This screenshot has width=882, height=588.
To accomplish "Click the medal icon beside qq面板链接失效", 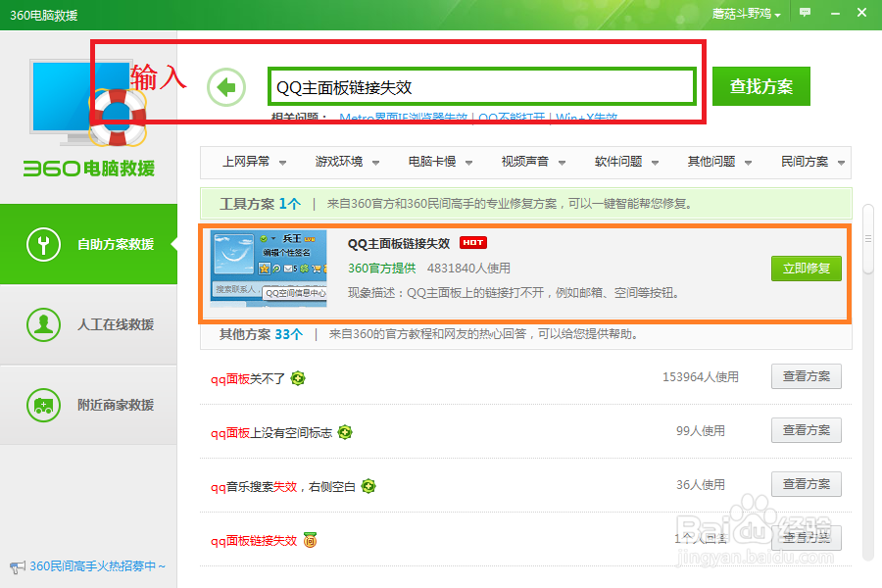I will pyautogui.click(x=310, y=540).
